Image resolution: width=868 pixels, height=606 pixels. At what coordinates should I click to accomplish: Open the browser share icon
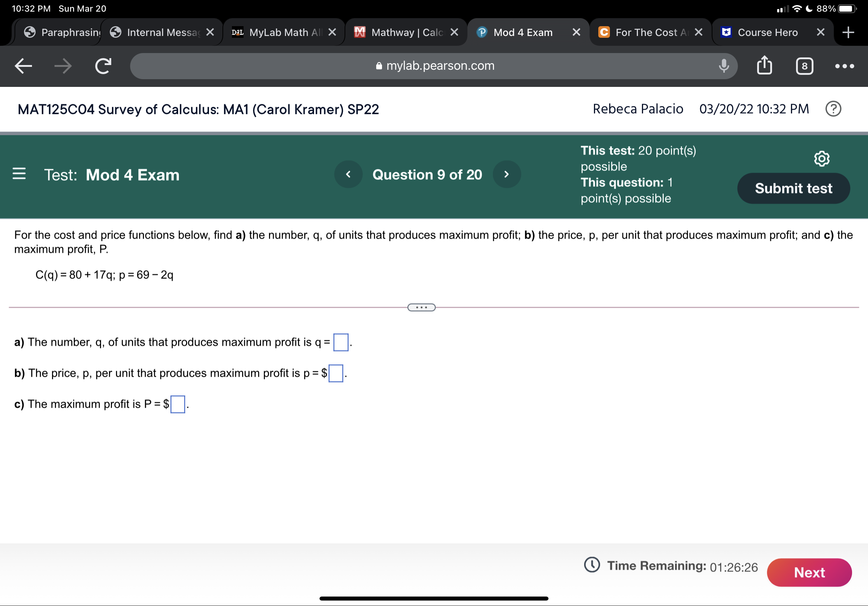[764, 66]
